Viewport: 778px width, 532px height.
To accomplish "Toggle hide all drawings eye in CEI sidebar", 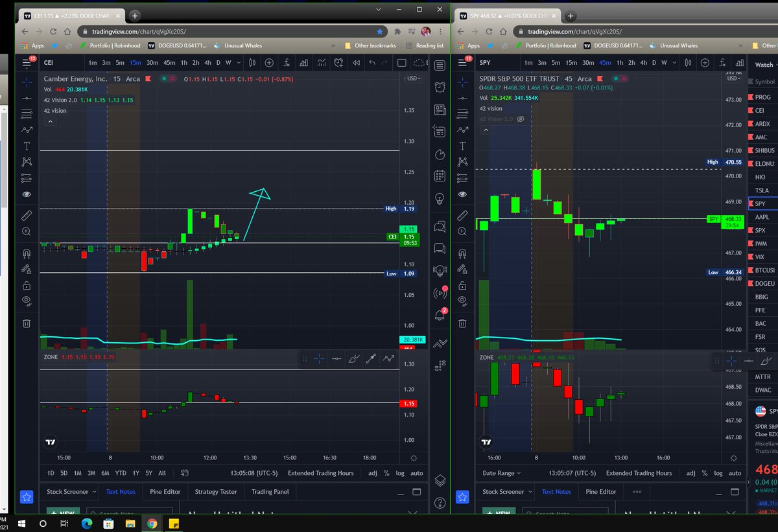I will [27, 300].
